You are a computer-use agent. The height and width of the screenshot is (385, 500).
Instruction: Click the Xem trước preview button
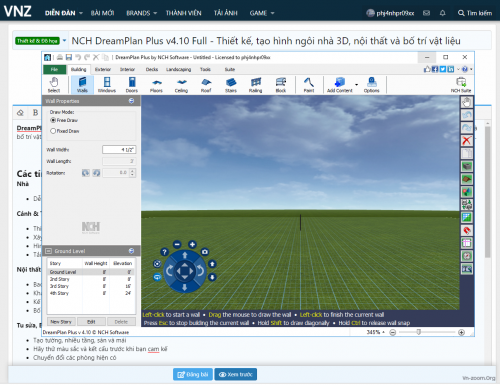click(236, 374)
